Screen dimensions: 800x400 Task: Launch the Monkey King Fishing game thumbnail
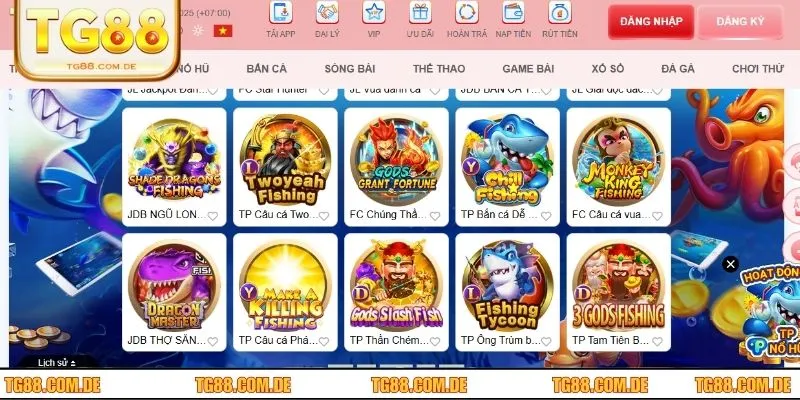click(618, 160)
